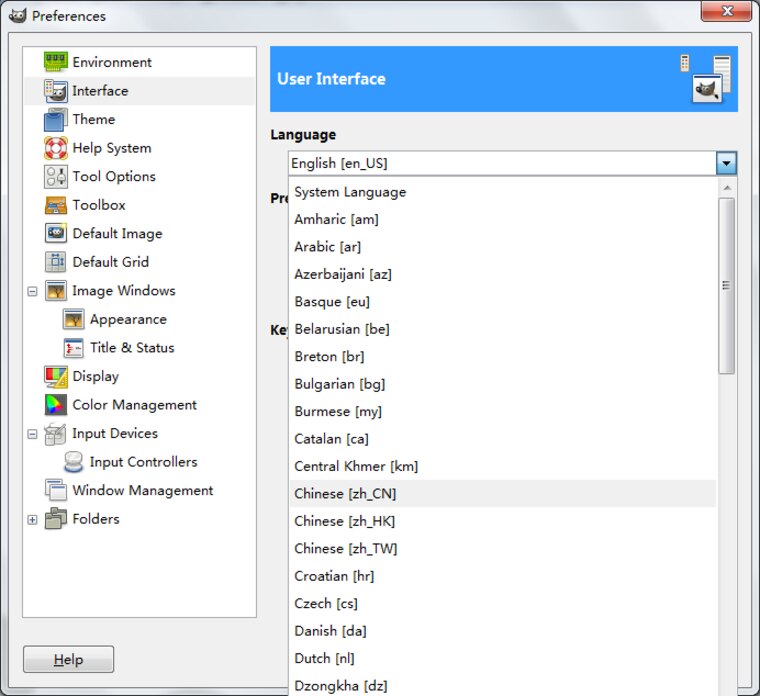This screenshot has height=696, width=760.
Task: Select the Display monitor icon
Action: tap(56, 377)
